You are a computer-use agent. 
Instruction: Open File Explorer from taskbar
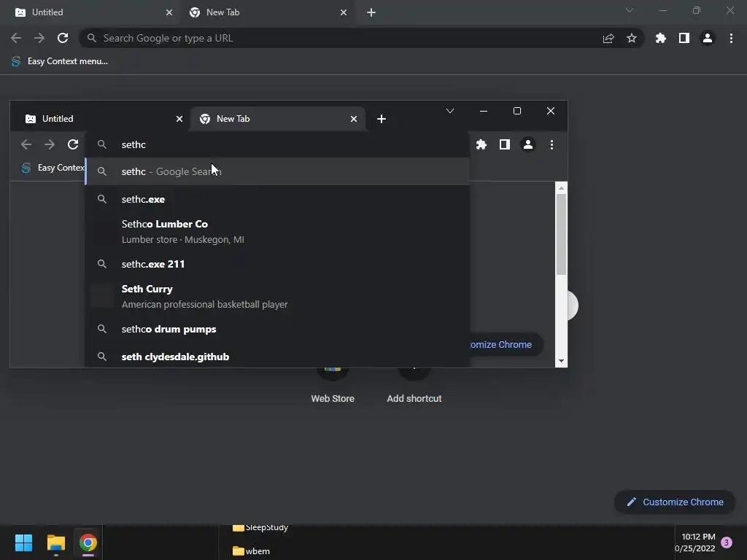coord(55,542)
